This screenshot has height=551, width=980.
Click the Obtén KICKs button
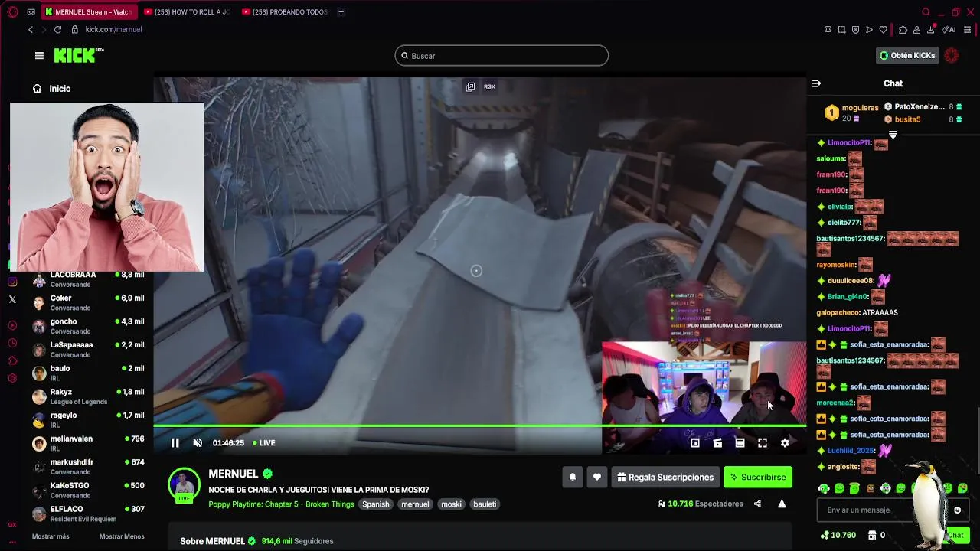coord(907,55)
